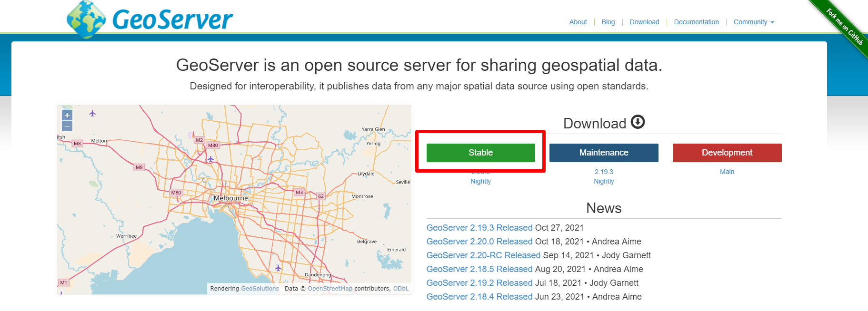Click the Lilydale label on the map
This screenshot has width=868, height=311.
pos(366,174)
